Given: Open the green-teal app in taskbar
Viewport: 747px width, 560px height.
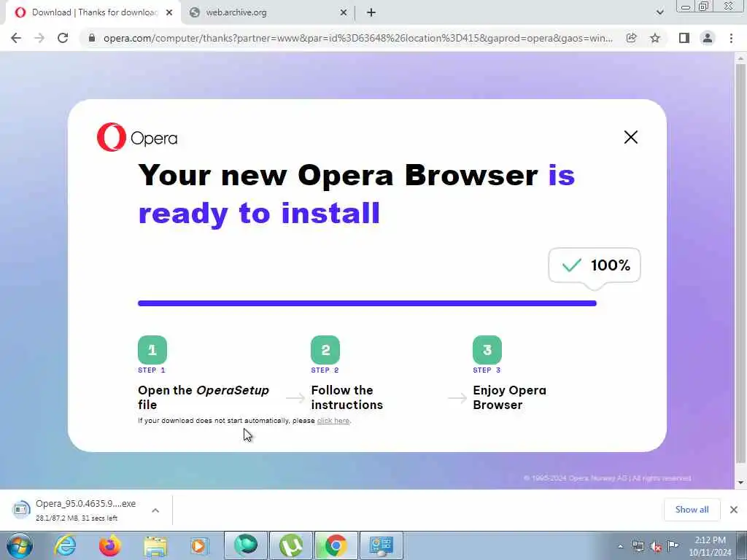Looking at the screenshot, I should 246,545.
